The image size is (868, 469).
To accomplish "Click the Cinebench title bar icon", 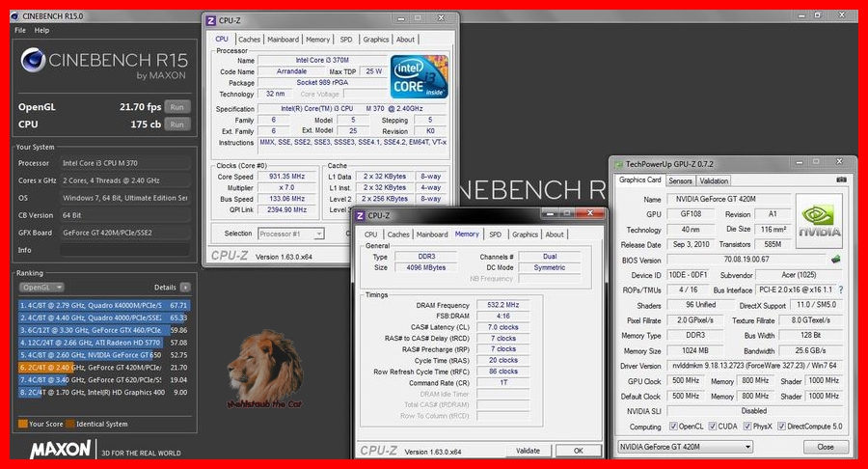I will 14,16.
